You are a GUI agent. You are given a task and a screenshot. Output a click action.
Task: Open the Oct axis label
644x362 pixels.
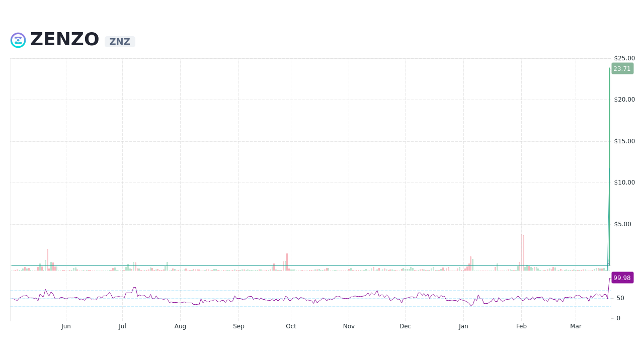[291, 326]
